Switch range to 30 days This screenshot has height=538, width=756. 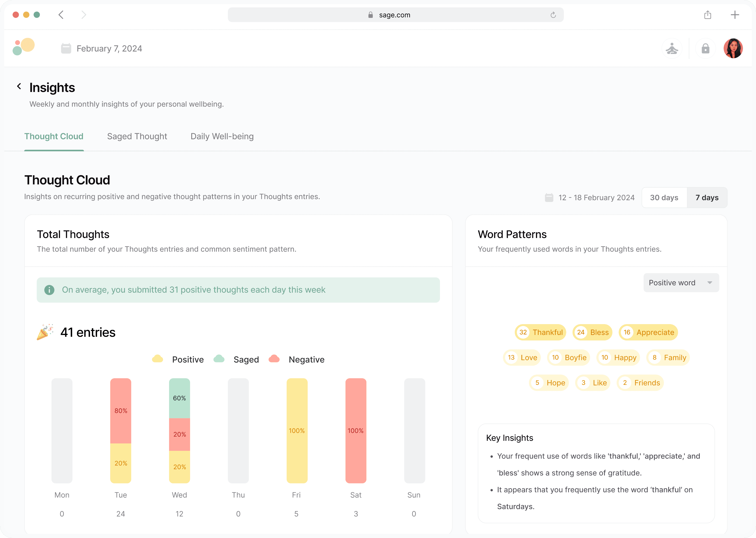point(664,198)
